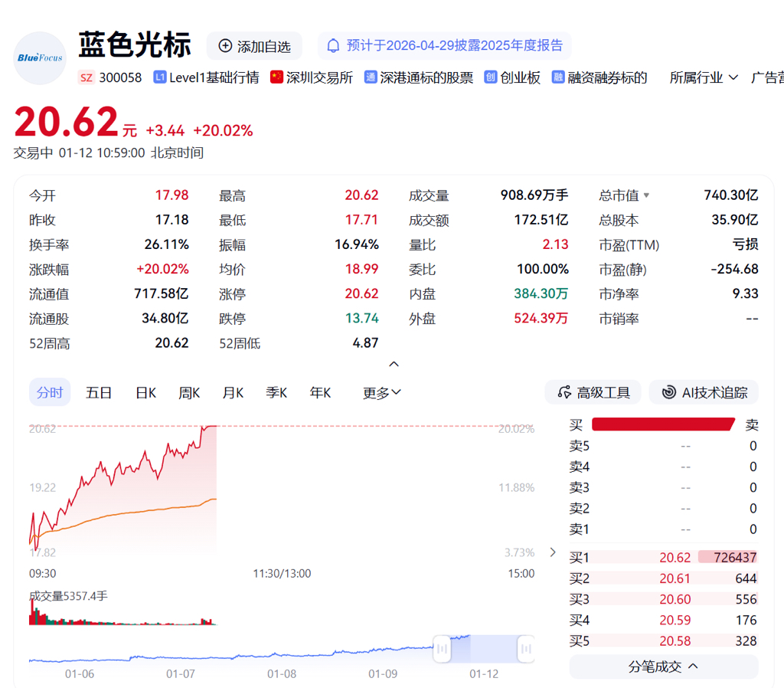Select the 买4 row at 20.59

click(x=664, y=620)
